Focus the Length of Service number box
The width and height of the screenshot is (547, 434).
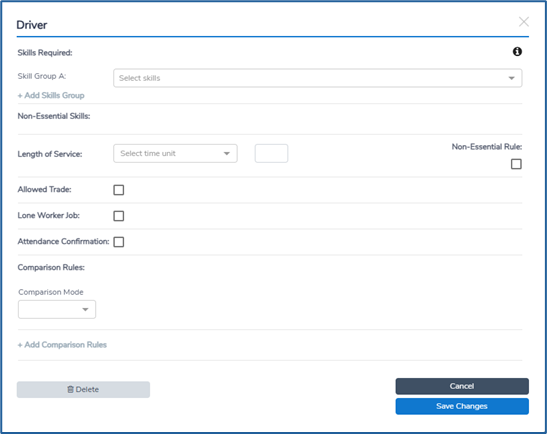coord(271,154)
